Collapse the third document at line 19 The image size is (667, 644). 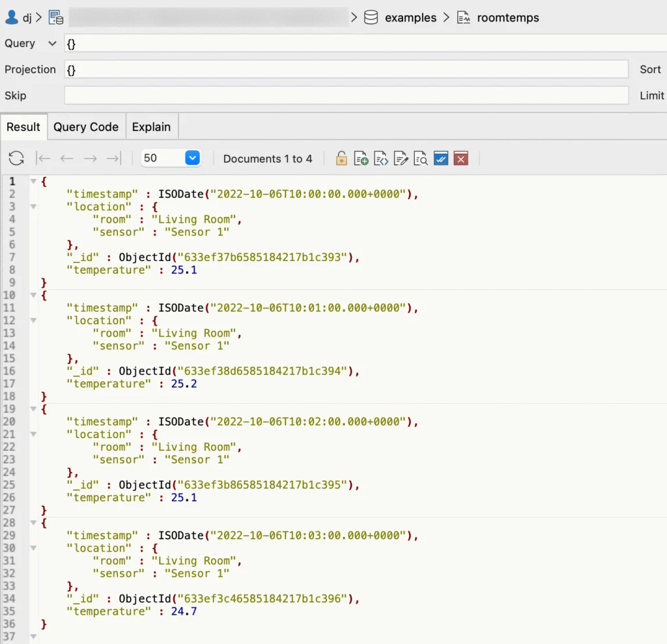(x=33, y=409)
